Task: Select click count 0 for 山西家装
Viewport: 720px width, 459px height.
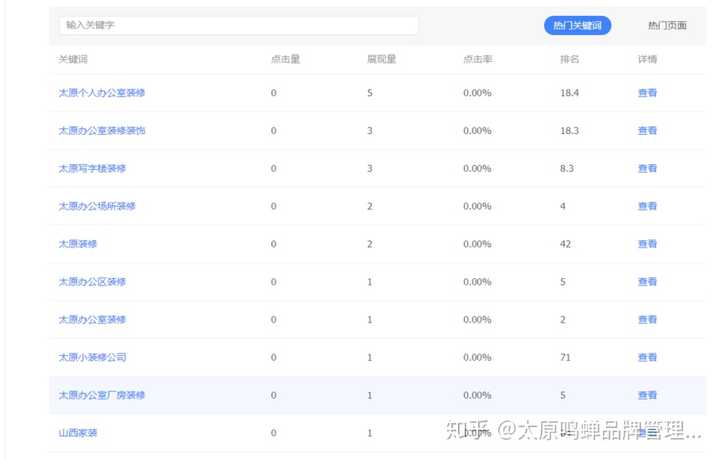Action: click(x=274, y=433)
